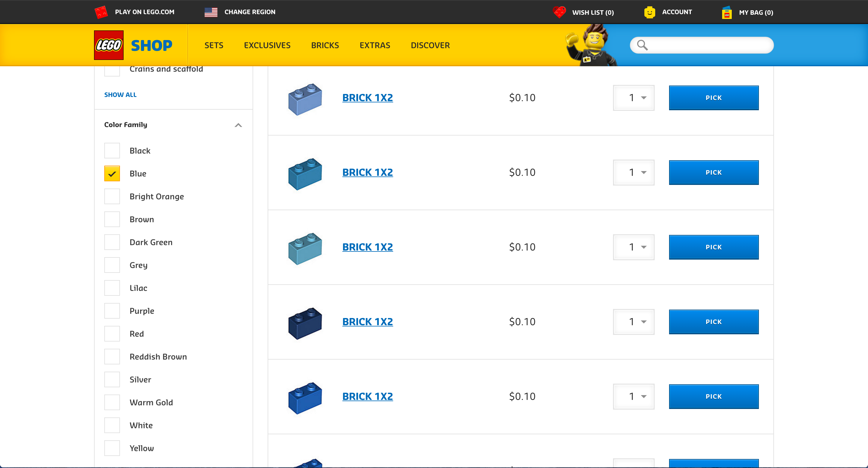
Task: Click the SHOP home link
Action: pyautogui.click(x=152, y=45)
